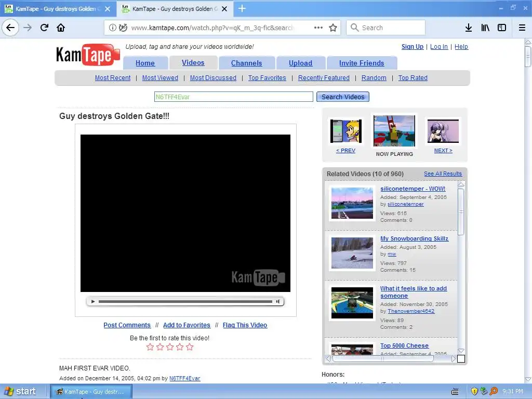This screenshot has height=399, width=532.
Task: Rate the video four stars
Action: (180, 347)
